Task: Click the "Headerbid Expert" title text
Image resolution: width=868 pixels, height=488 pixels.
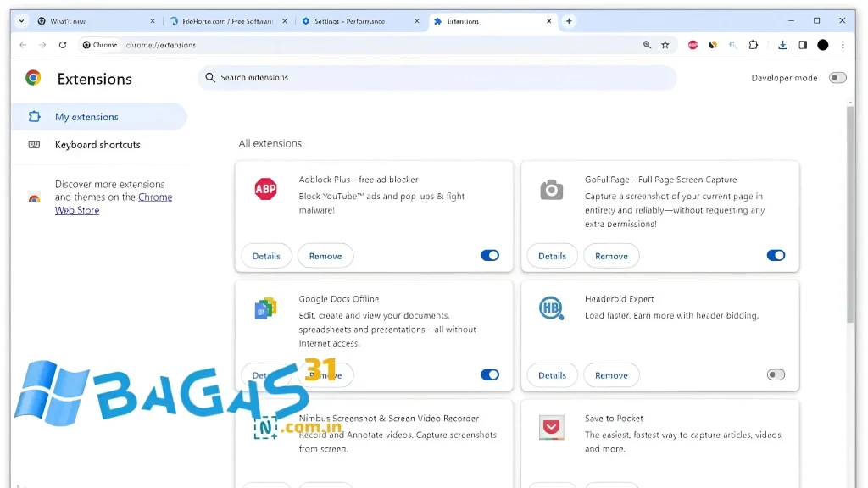Action: coord(620,299)
